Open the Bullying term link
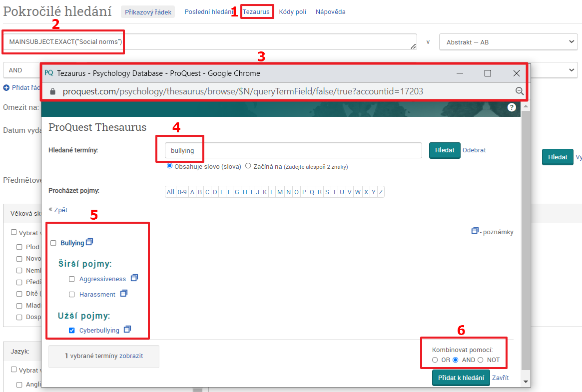 point(72,243)
